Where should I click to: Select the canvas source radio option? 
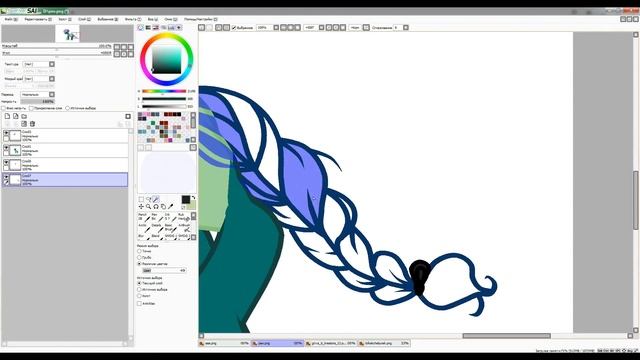(x=139, y=296)
